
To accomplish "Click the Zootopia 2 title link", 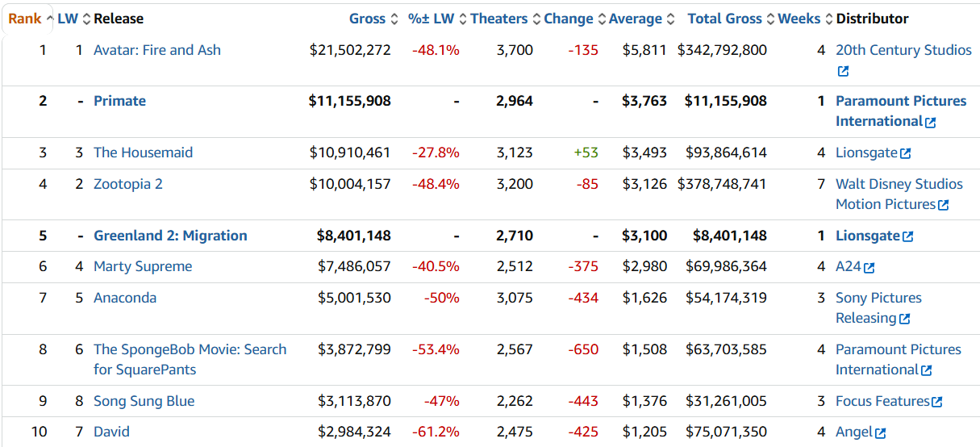I will 127,184.
